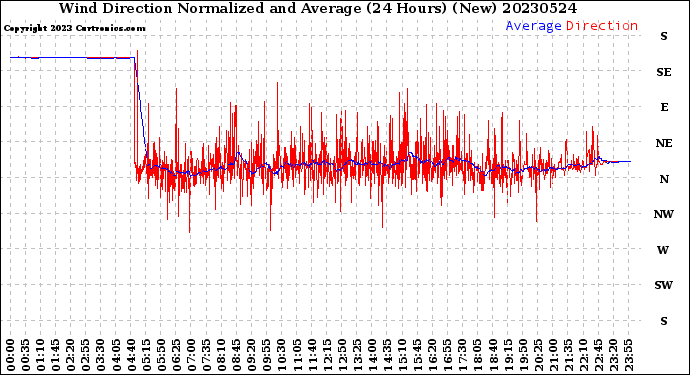Click the 18:40 time label
The image size is (690, 375).
click(493, 355)
